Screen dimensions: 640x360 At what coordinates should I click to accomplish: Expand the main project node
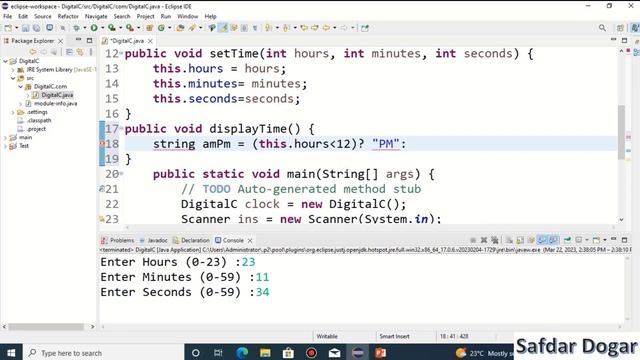point(5,138)
